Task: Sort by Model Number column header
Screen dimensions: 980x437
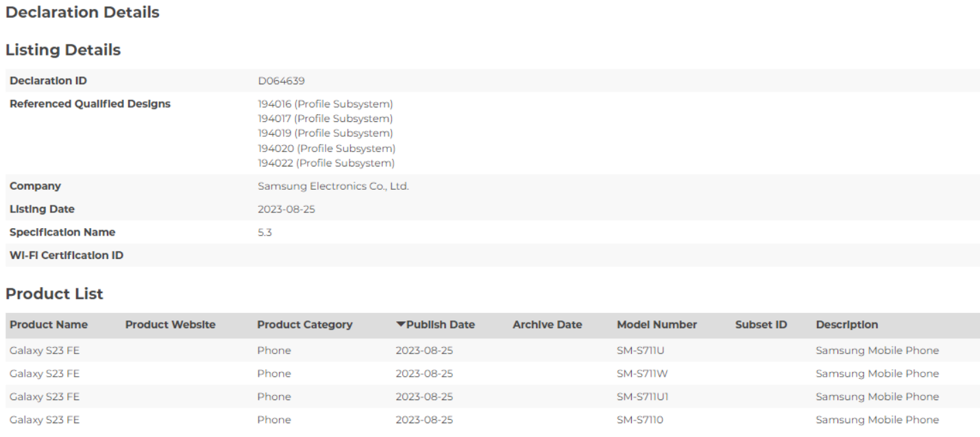Action: coord(657,325)
